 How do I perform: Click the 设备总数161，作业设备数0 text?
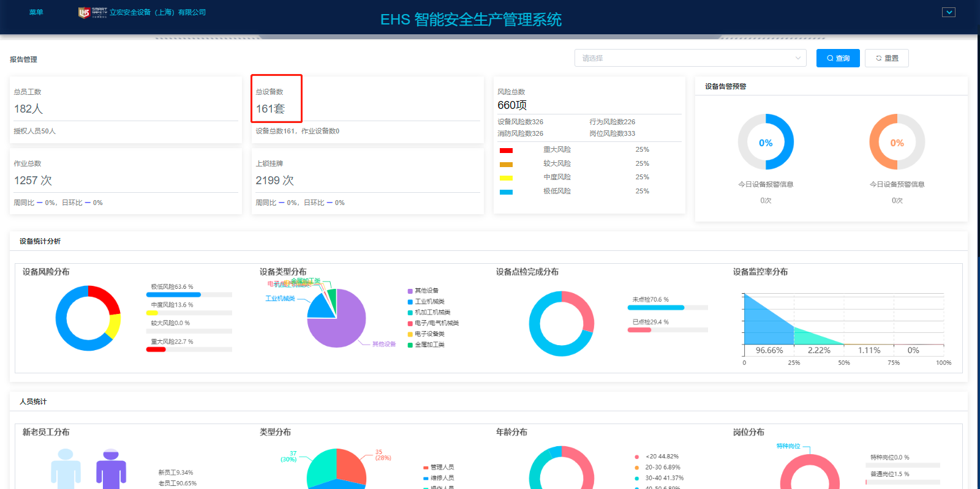(x=298, y=131)
